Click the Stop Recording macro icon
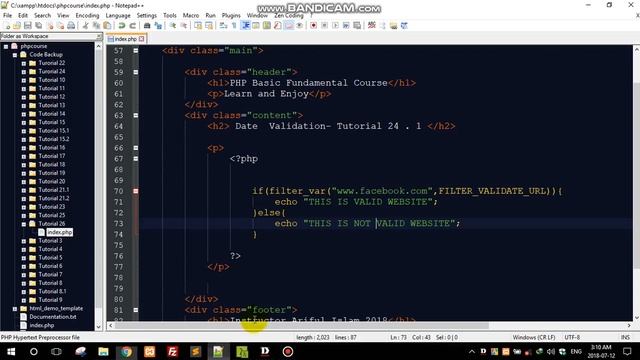 [324, 26]
